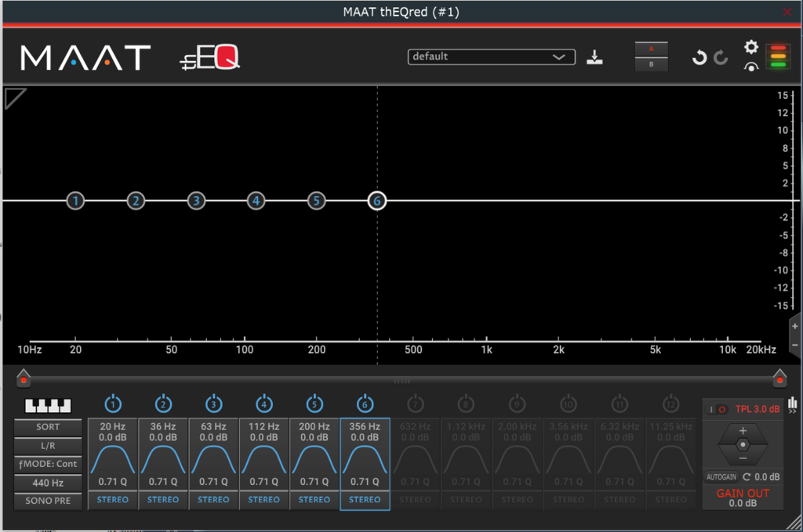Open STEREO mode selector for the 200 Hz band

(x=314, y=500)
